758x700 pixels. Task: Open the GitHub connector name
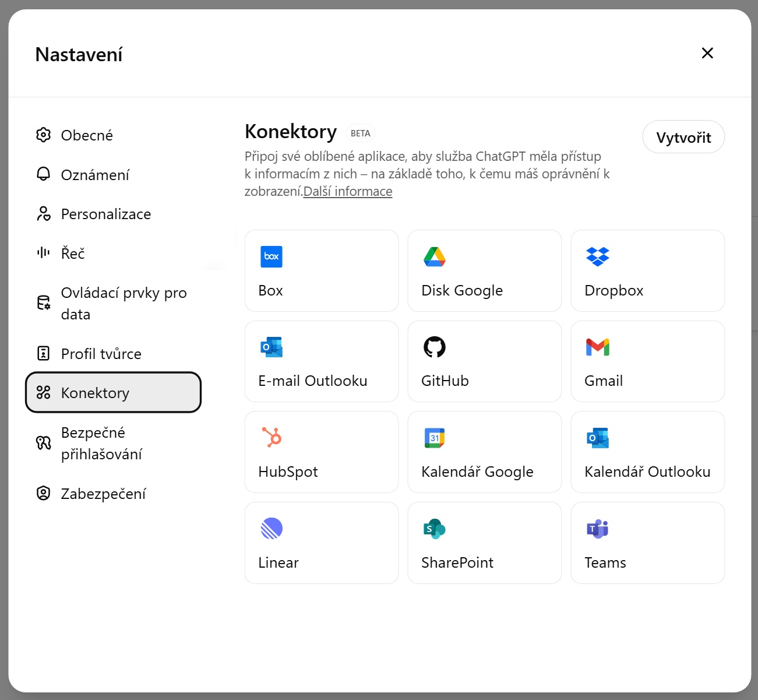(445, 381)
